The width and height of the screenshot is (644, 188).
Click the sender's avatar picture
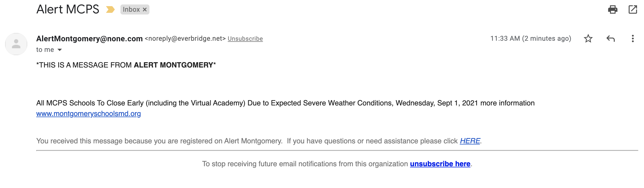point(16,44)
